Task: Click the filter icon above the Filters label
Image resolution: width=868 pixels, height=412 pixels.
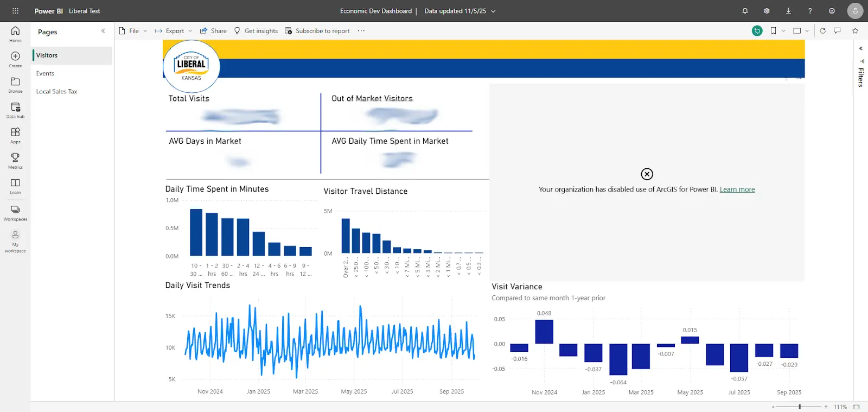Action: coord(862,61)
